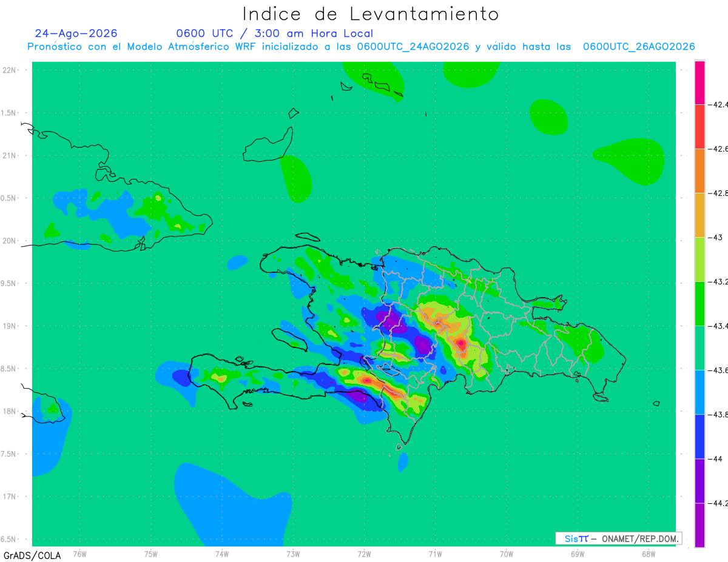Click the legend value '-44.2'
The width and height of the screenshot is (728, 562).
coord(719,503)
